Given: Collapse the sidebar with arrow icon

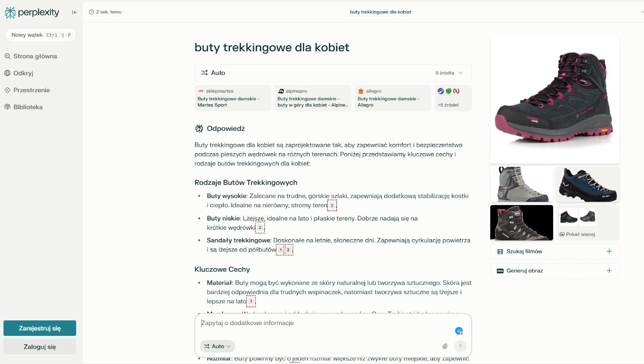Looking at the screenshot, I should (x=74, y=12).
